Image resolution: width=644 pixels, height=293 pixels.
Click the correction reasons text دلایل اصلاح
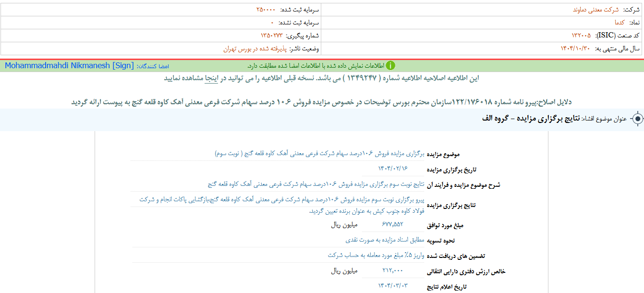pyautogui.click(x=322, y=102)
